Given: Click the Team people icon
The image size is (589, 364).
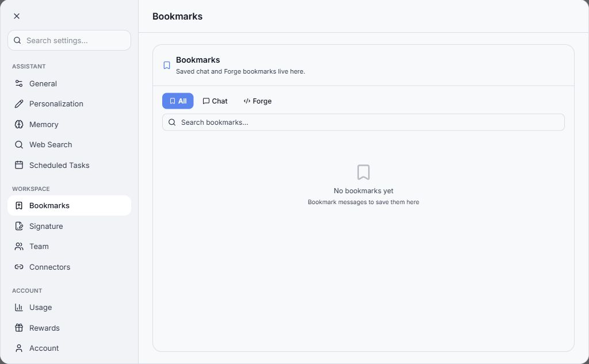Looking at the screenshot, I should [x=19, y=247].
